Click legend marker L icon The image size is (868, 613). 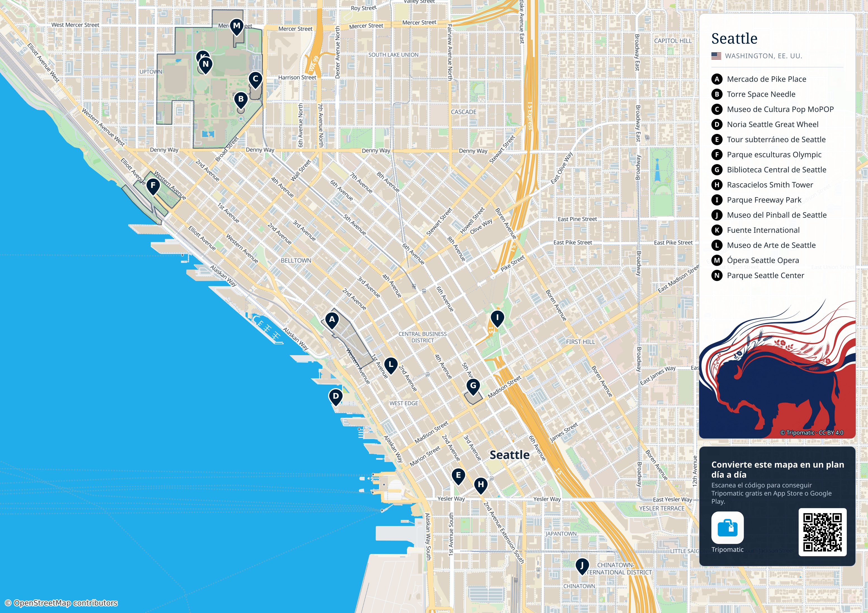tap(717, 246)
